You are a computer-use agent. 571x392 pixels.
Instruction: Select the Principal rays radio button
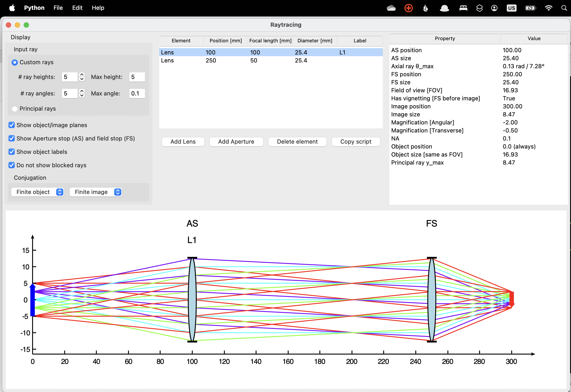tap(15, 109)
